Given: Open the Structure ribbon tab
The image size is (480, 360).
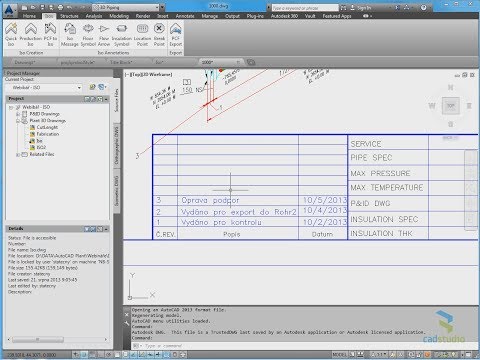Looking at the screenshot, I should tap(69, 16).
